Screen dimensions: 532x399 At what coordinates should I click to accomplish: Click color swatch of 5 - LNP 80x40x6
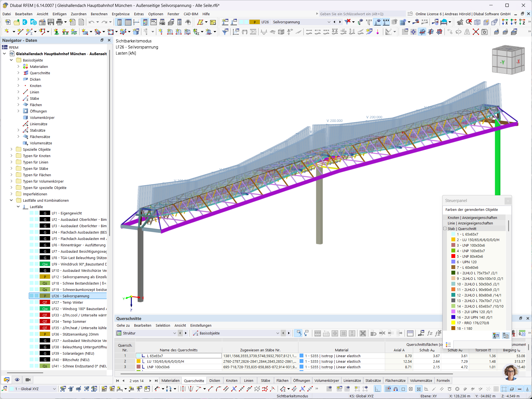(x=453, y=256)
